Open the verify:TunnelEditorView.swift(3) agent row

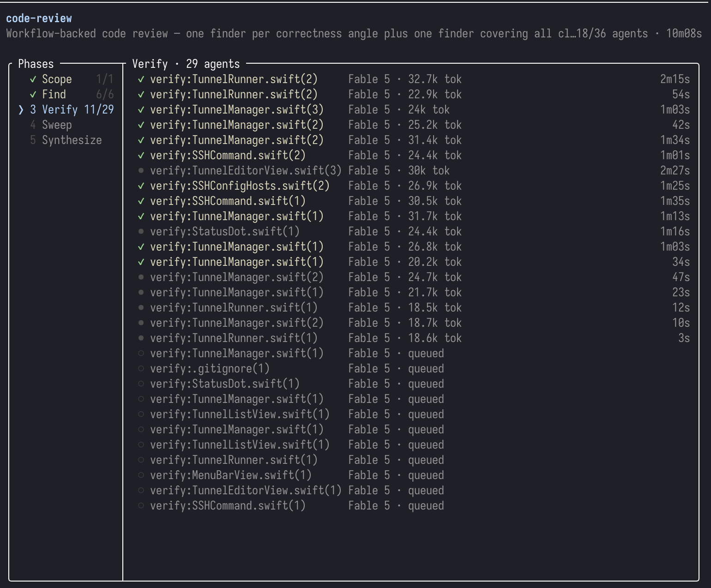coord(414,171)
